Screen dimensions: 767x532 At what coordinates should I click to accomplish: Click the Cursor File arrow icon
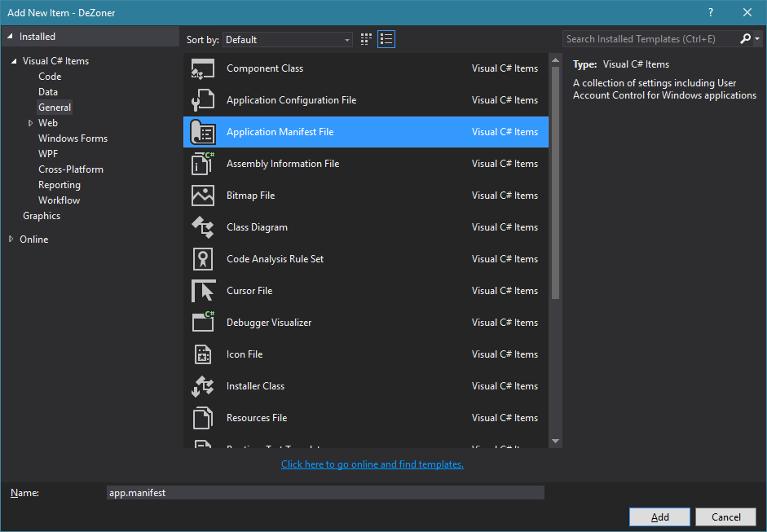coord(202,291)
